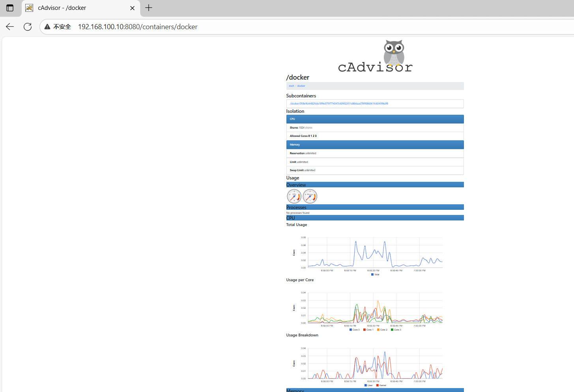The height and width of the screenshot is (392, 574).
Task: Open the /docker/058e9d... subcontainer link
Action: [339, 104]
